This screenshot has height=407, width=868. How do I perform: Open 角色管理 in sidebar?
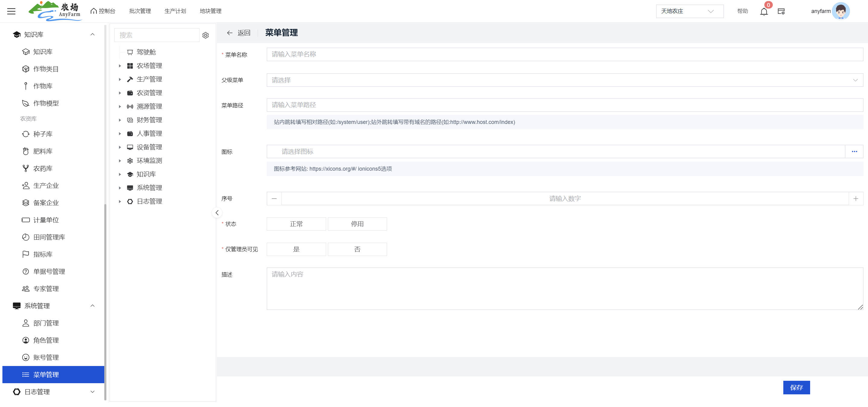(x=46, y=340)
